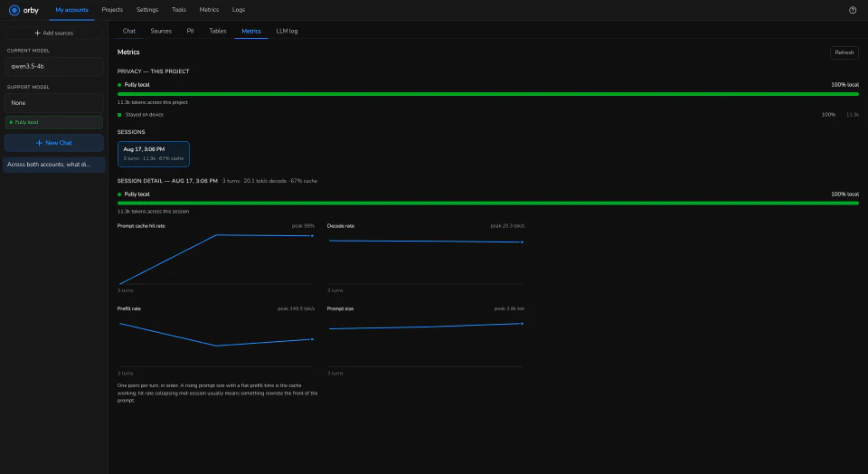Click the project privacy green progress bar
Image resolution: width=868 pixels, height=474 pixels.
pos(487,94)
